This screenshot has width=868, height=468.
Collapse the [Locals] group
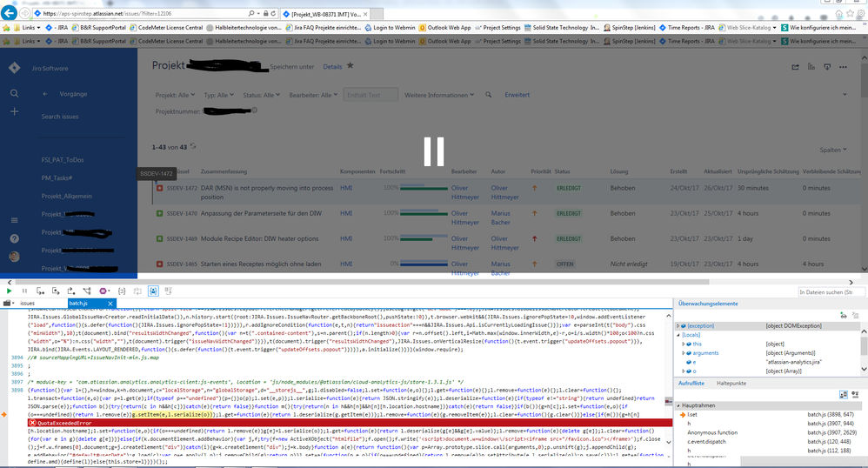coord(678,335)
